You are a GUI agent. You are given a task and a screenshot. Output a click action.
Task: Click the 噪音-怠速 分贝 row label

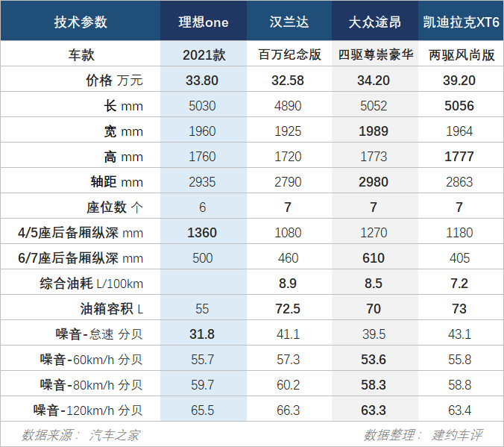98,334
